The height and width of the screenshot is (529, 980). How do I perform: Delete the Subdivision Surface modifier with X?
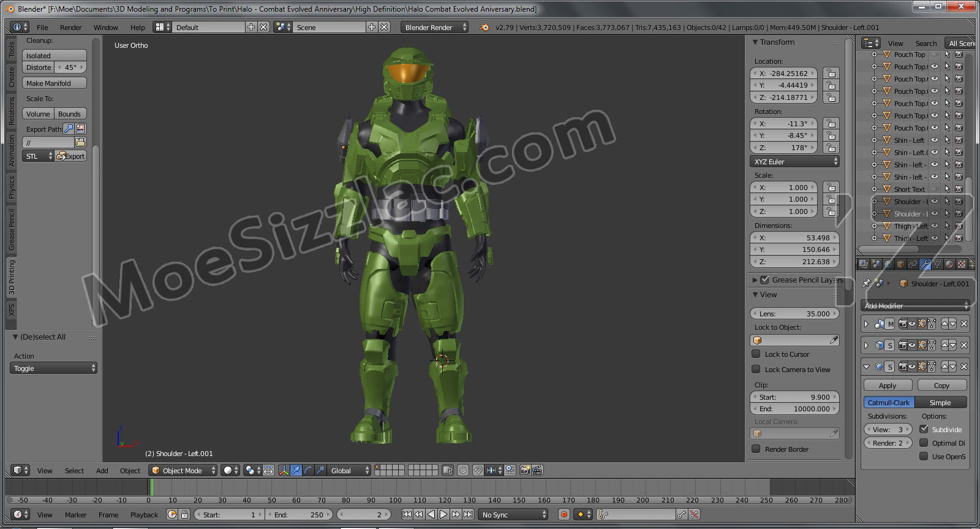tap(964, 367)
